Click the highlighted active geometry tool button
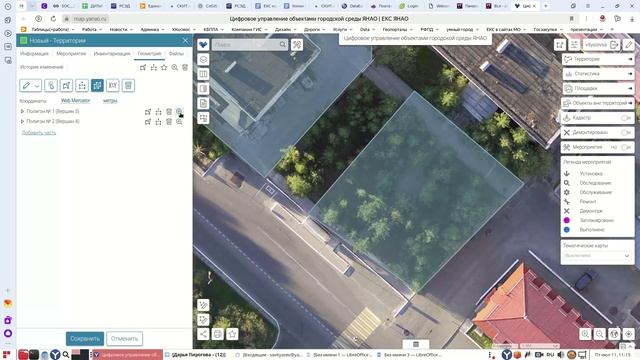 [97, 85]
